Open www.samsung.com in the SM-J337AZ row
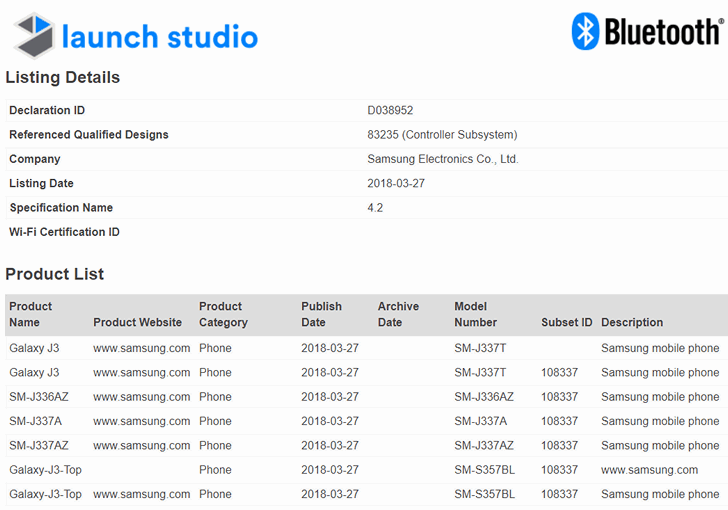This screenshot has height=510, width=728. [142, 445]
